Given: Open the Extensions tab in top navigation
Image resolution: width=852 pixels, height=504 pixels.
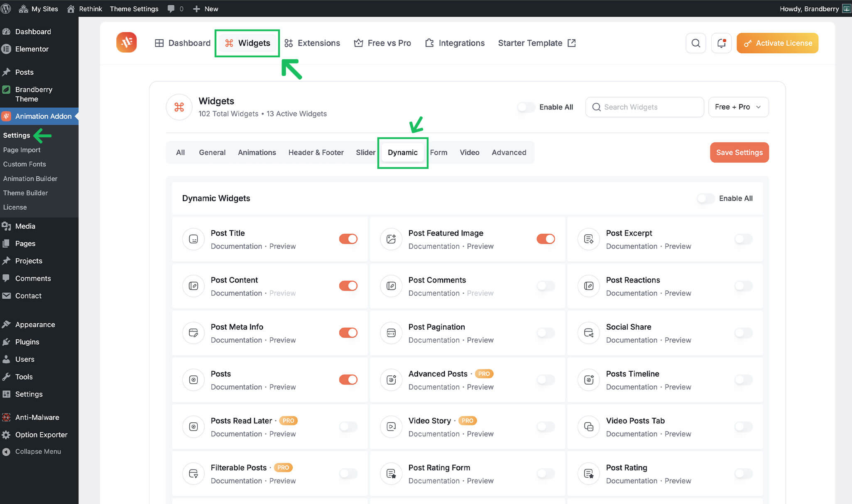Looking at the screenshot, I should click(x=312, y=43).
